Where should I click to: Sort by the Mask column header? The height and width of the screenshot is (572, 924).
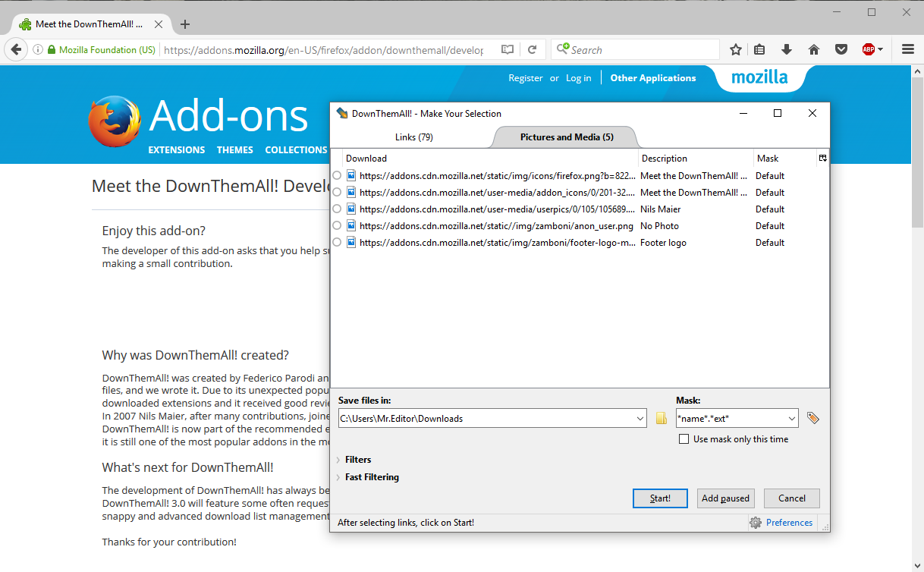[x=784, y=159]
